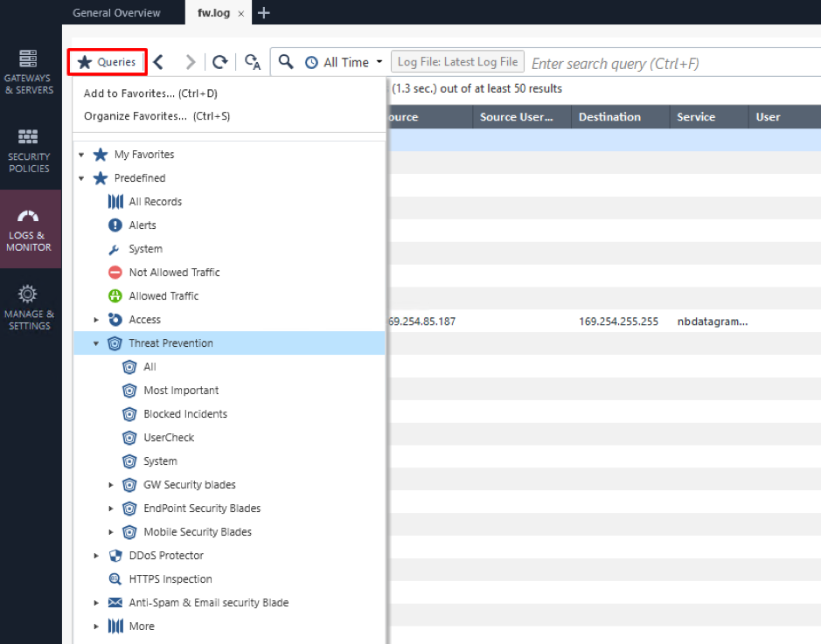Open the Security Policies view

[x=30, y=150]
